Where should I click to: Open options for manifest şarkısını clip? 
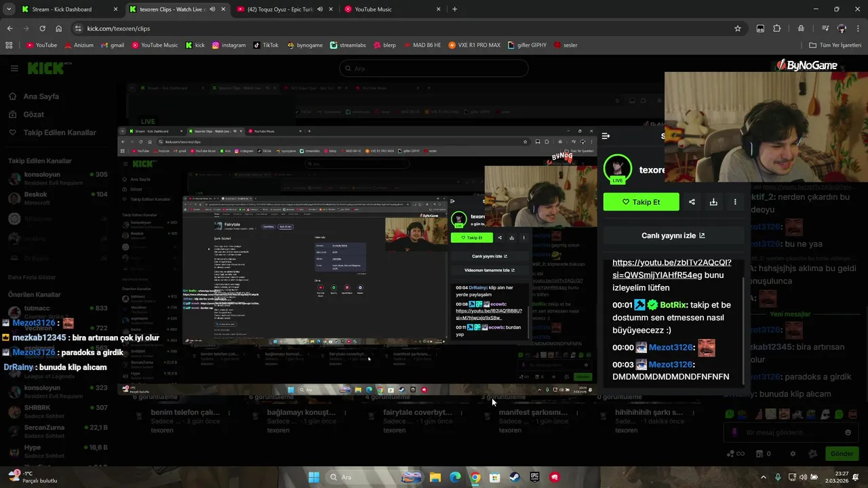click(577, 412)
